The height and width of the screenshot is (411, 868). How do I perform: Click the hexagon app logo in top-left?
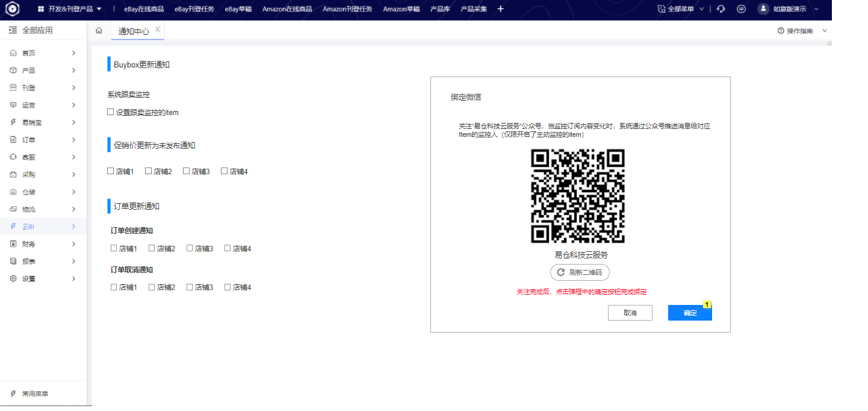(x=13, y=9)
